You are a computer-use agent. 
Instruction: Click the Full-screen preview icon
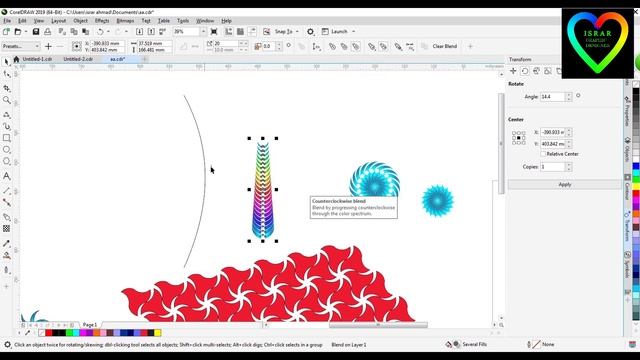[214, 31]
